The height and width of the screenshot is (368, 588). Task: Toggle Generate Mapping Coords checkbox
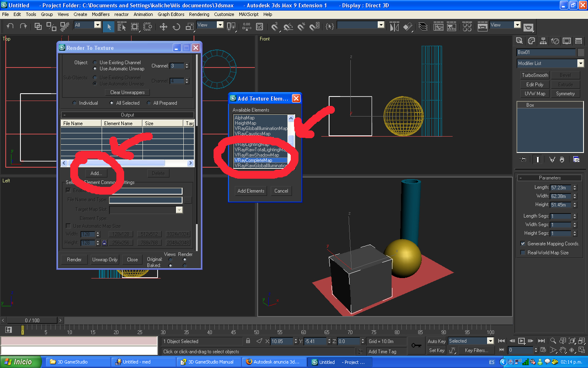tap(523, 244)
